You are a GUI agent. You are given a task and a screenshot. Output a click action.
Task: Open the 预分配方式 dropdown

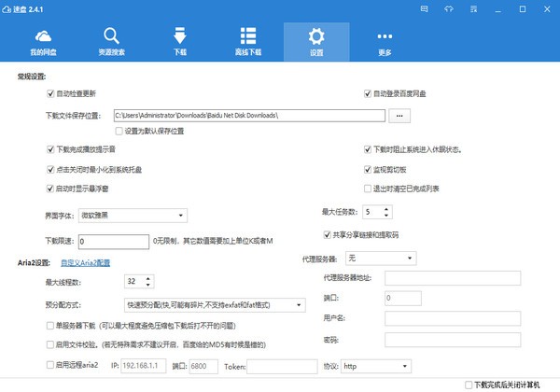[215, 304]
